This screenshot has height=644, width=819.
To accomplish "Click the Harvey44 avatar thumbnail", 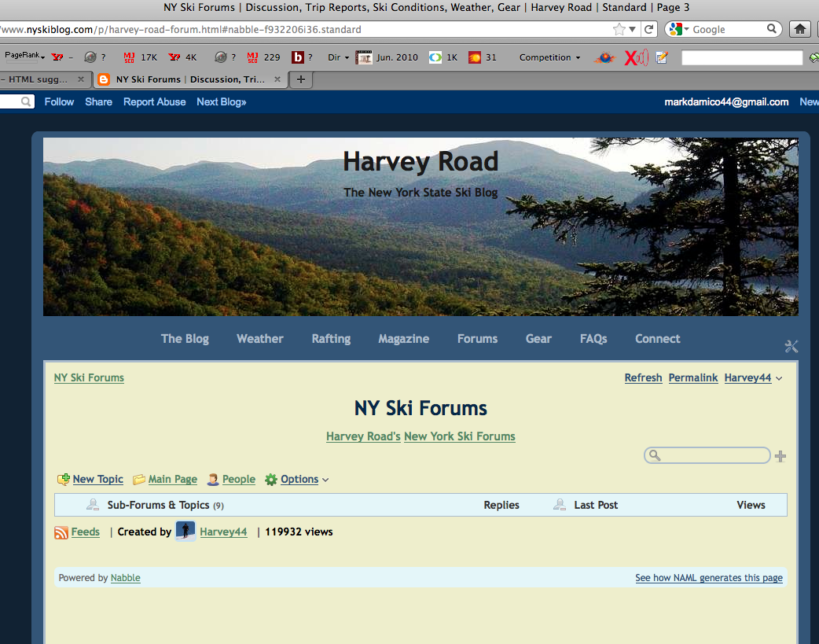I will click(x=185, y=532).
